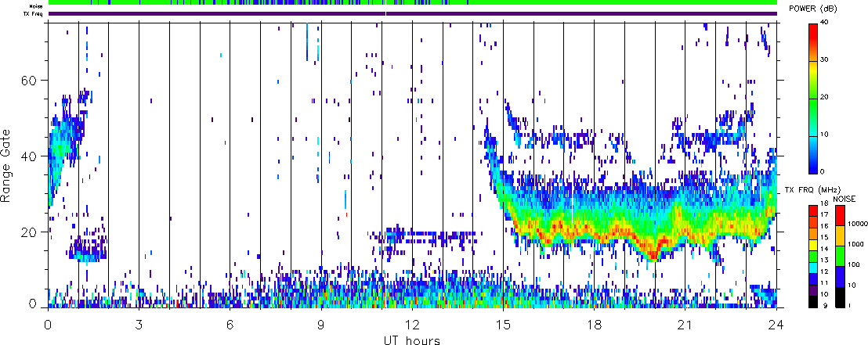Click the small "TX Freq" label at the top left
This screenshot has width=868, height=345.
(x=34, y=14)
